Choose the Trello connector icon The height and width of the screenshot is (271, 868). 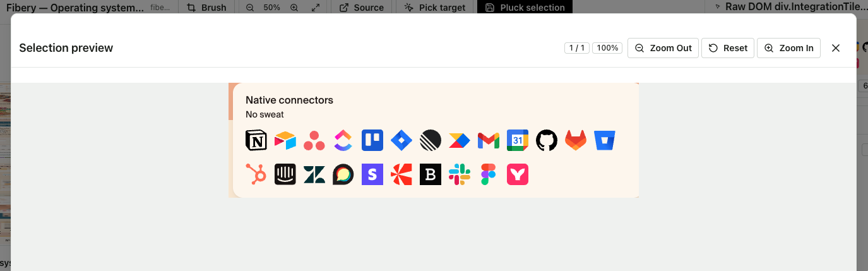(x=372, y=140)
